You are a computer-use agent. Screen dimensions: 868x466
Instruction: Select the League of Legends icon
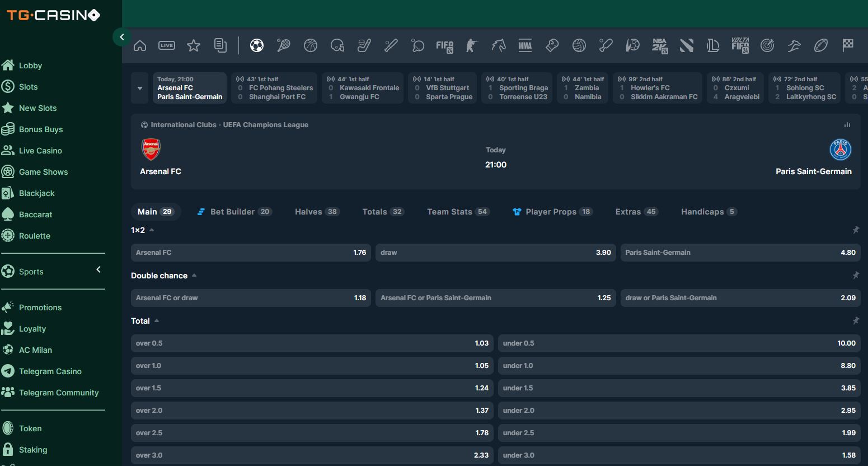[714, 45]
